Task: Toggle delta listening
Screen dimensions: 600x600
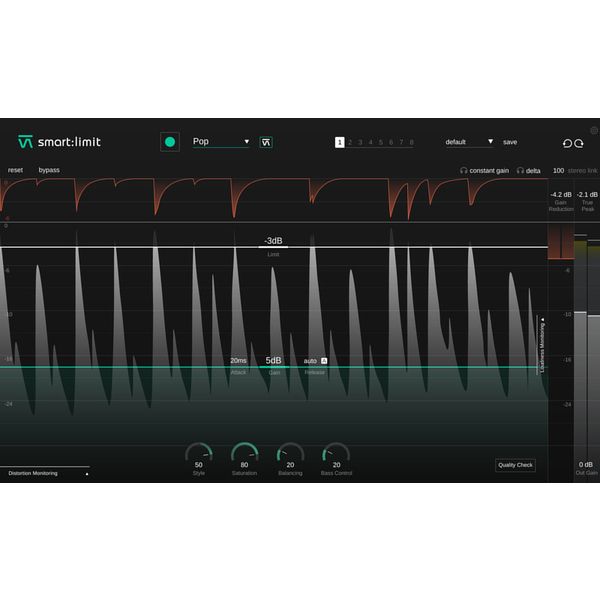Action: click(x=533, y=171)
